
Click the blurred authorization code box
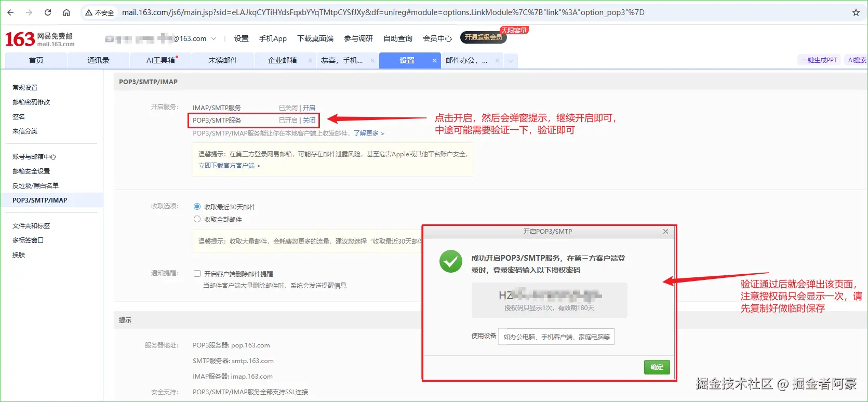tap(550, 300)
